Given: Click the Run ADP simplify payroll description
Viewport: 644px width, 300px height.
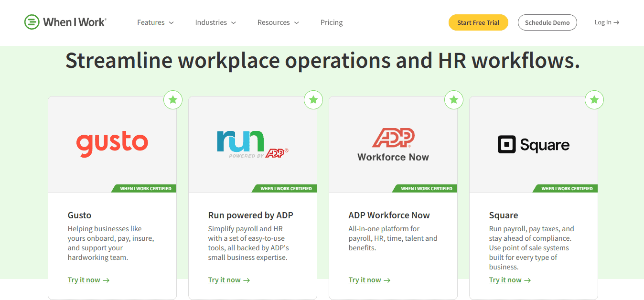Looking at the screenshot, I should pyautogui.click(x=248, y=243).
